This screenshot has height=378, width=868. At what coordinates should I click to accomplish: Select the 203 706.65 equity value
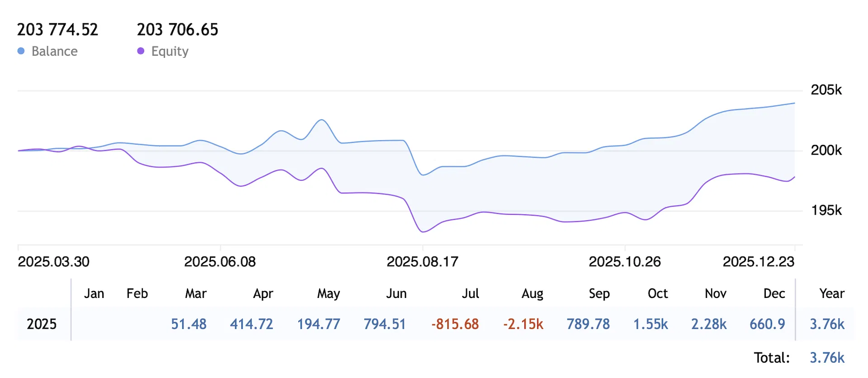[178, 30]
